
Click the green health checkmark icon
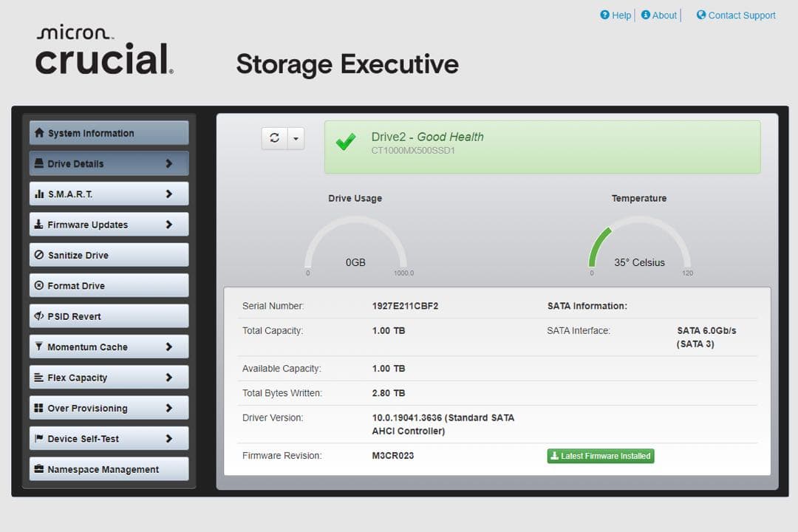(x=346, y=142)
